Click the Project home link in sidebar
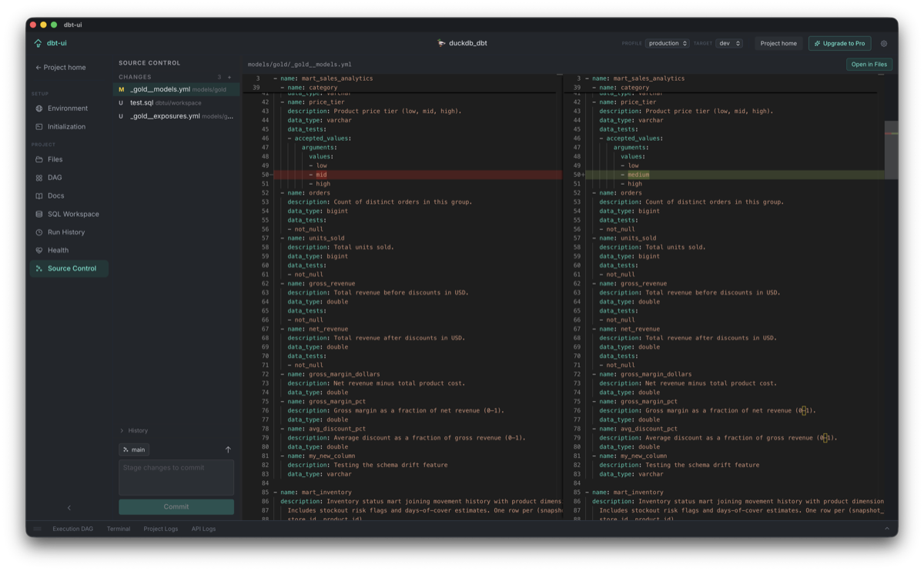Viewport: 924px width, 571px height. click(60, 68)
